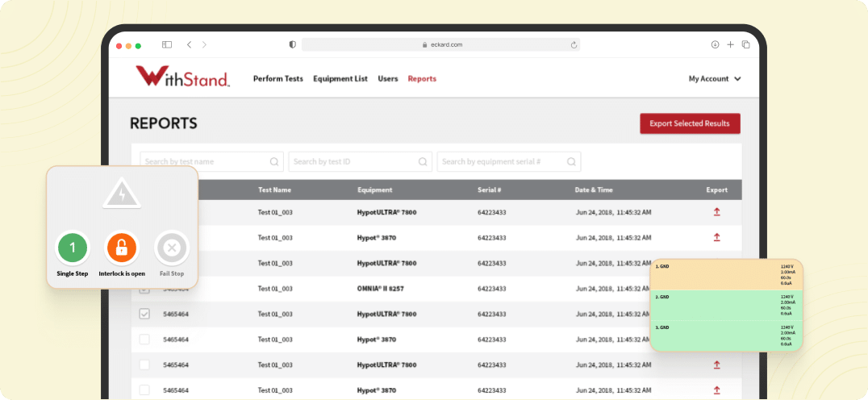868x400 pixels.
Task: Uncheck the OMNIA II 8257 row checkbox
Action: tap(144, 289)
